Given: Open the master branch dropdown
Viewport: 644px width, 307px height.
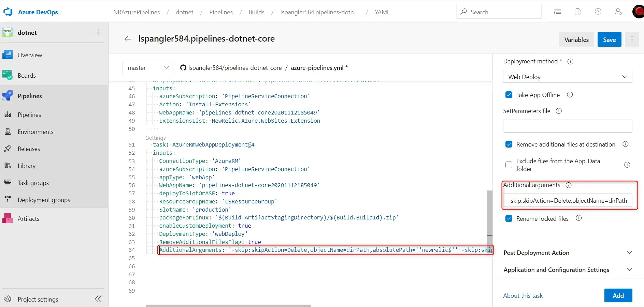Looking at the screenshot, I should [x=148, y=67].
